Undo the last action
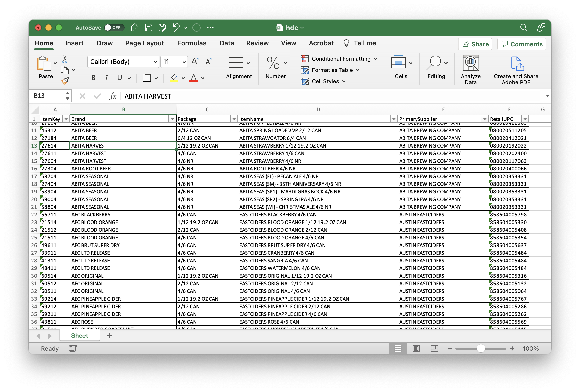 click(x=176, y=28)
